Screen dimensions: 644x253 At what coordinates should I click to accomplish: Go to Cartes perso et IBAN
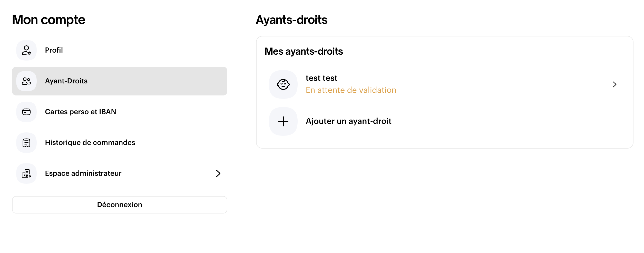(x=81, y=112)
